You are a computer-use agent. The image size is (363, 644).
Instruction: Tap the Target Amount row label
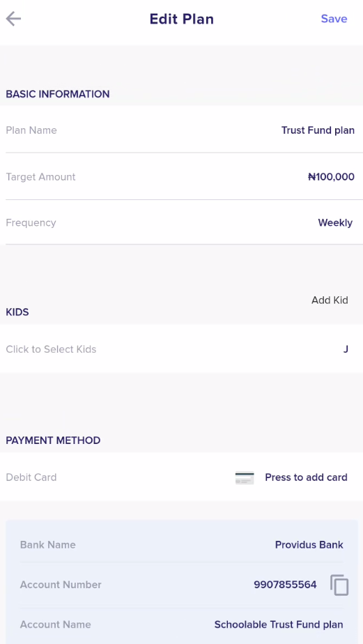pos(40,177)
